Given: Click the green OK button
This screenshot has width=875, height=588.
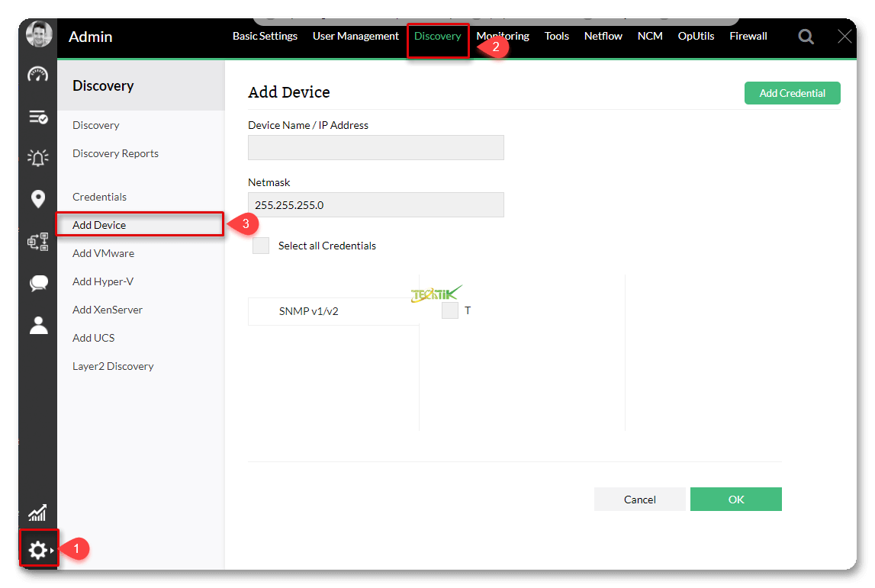Looking at the screenshot, I should [735, 500].
